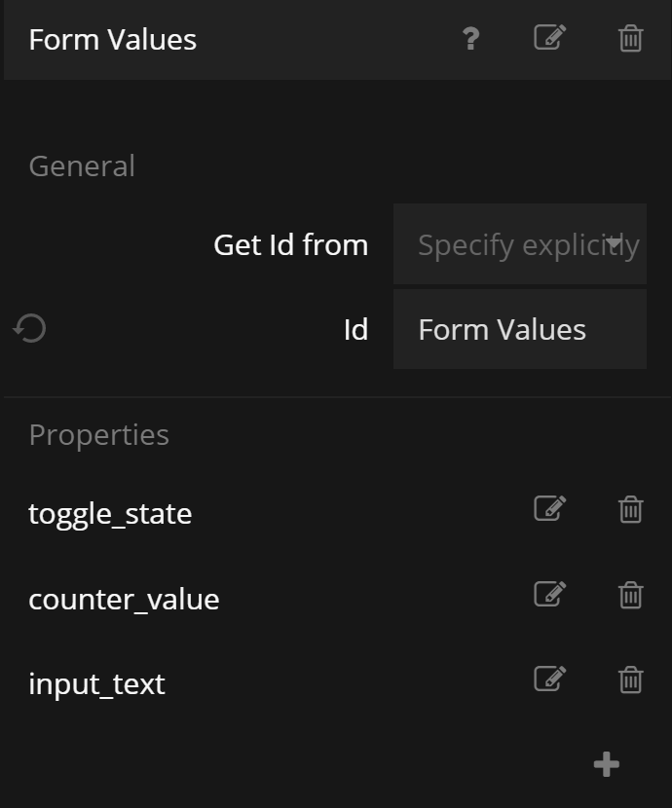Screen dimensions: 672x808
Task: Remove the counter_value property
Action: click(x=631, y=594)
